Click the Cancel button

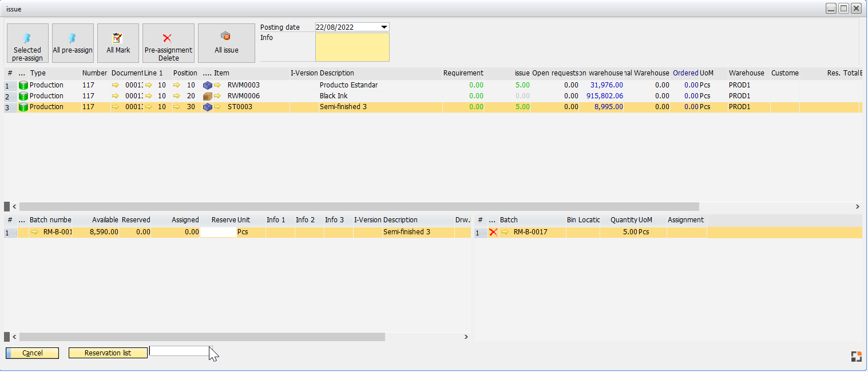pos(33,353)
